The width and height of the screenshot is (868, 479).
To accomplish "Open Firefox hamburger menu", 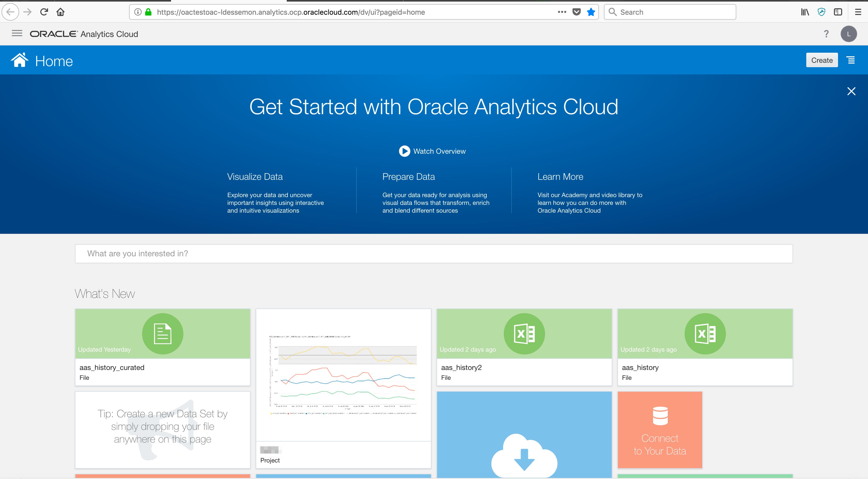I will pos(858,12).
